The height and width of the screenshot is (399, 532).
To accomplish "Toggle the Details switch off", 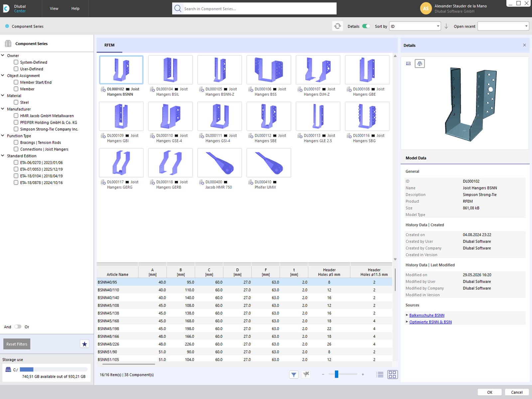I will [x=366, y=26].
